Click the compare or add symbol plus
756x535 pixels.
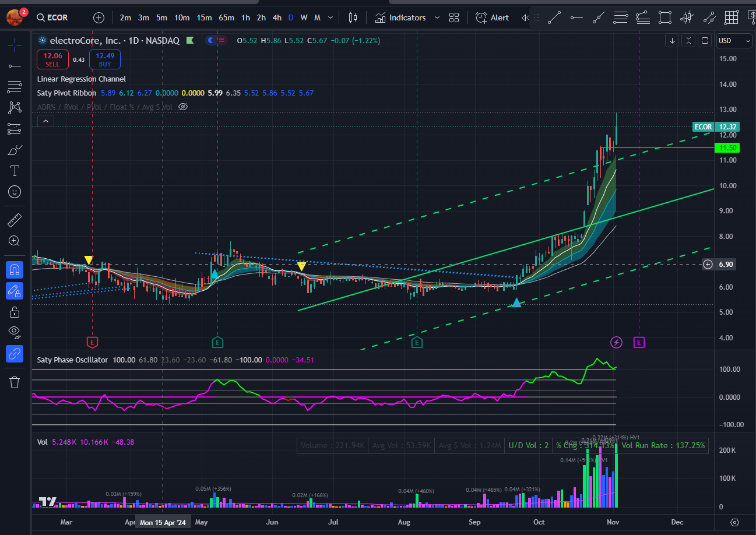(99, 17)
